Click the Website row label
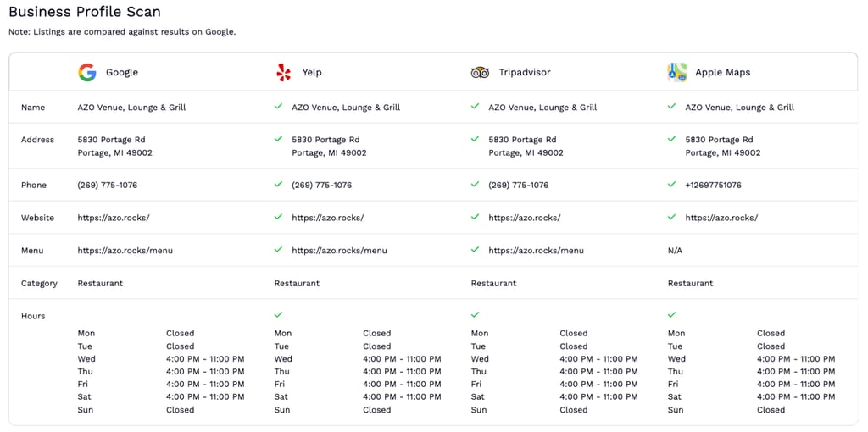Viewport: 868px width, 432px height. click(37, 218)
